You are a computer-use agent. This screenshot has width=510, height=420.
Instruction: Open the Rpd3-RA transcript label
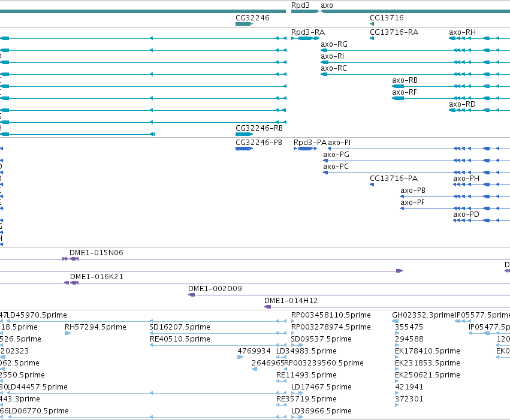click(307, 32)
